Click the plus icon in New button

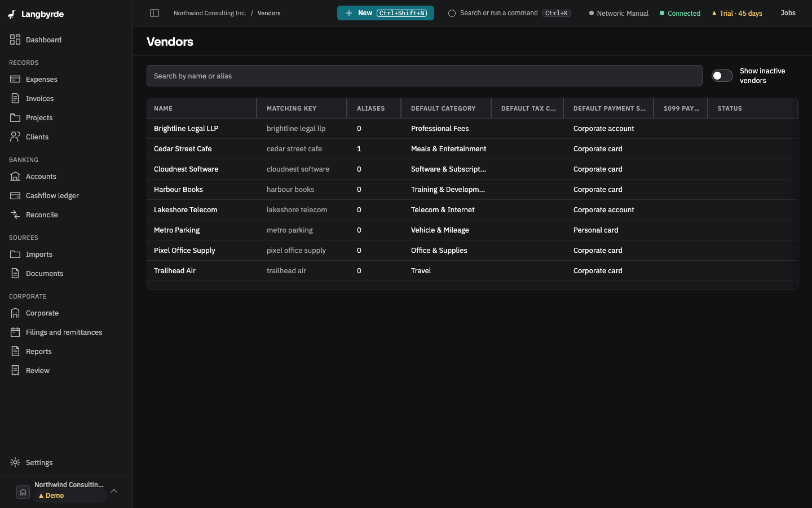pos(349,13)
